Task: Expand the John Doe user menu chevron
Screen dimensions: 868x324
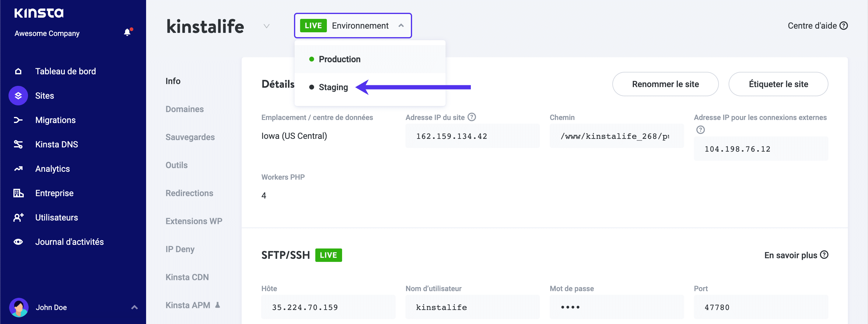Action: 135,307
